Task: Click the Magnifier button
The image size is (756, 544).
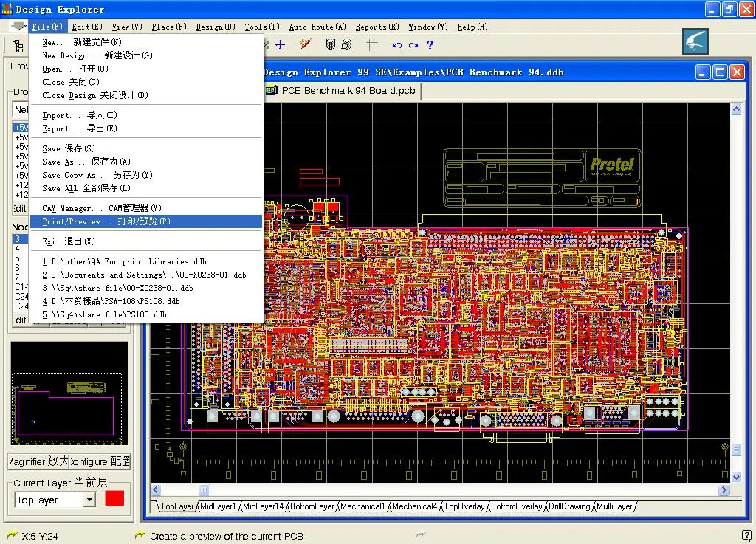Action: (x=38, y=461)
